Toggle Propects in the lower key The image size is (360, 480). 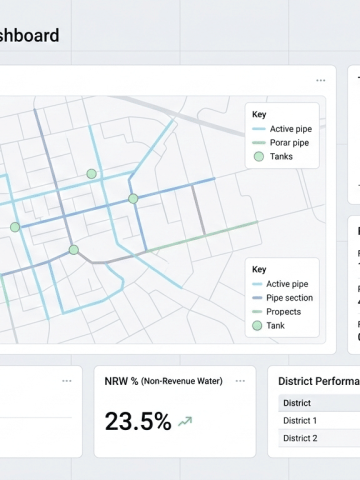click(x=277, y=312)
